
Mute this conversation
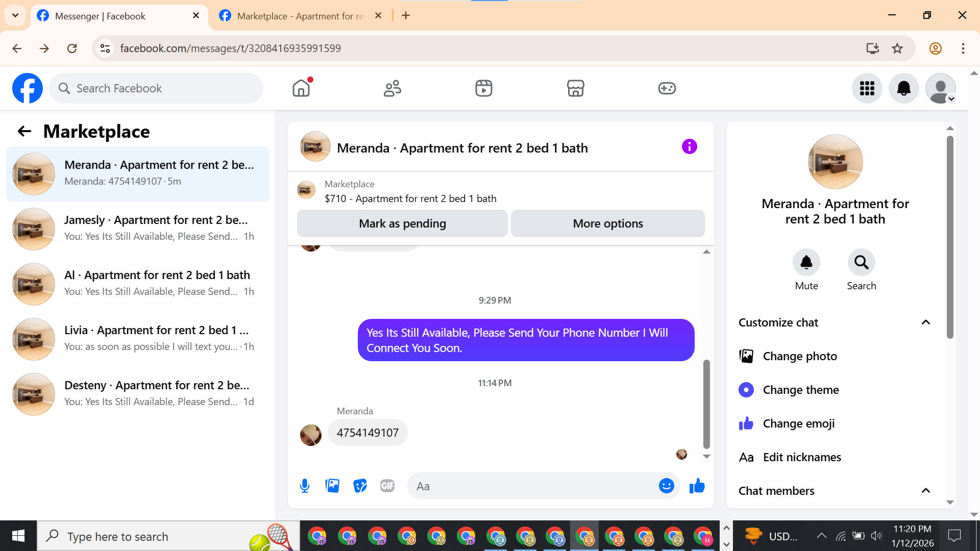[x=806, y=263]
